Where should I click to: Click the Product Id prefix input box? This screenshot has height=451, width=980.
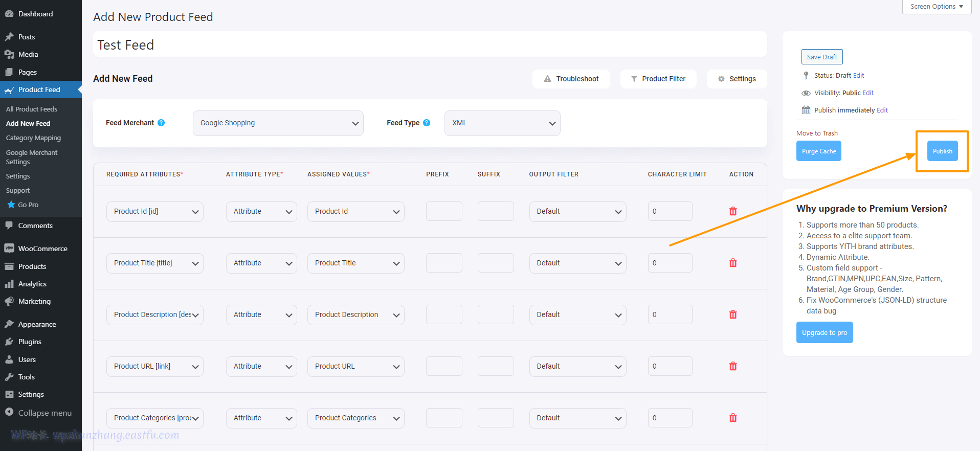coord(444,211)
